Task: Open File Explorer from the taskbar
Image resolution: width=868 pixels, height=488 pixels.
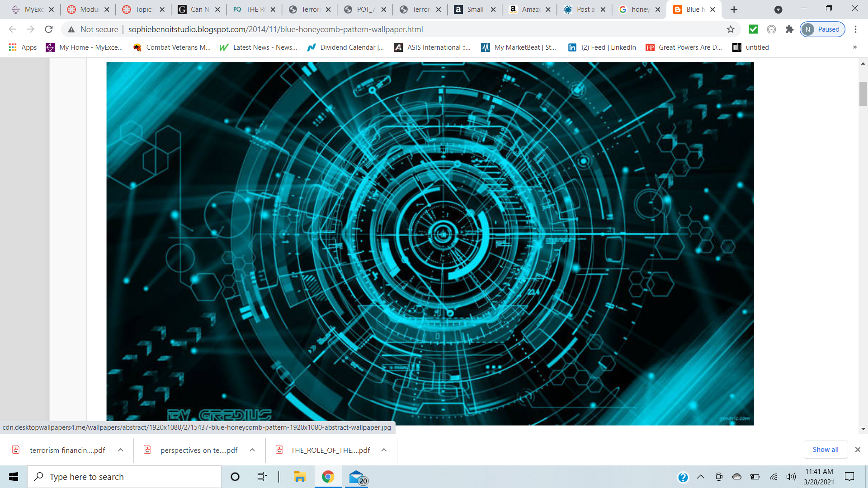Action: coord(299,477)
